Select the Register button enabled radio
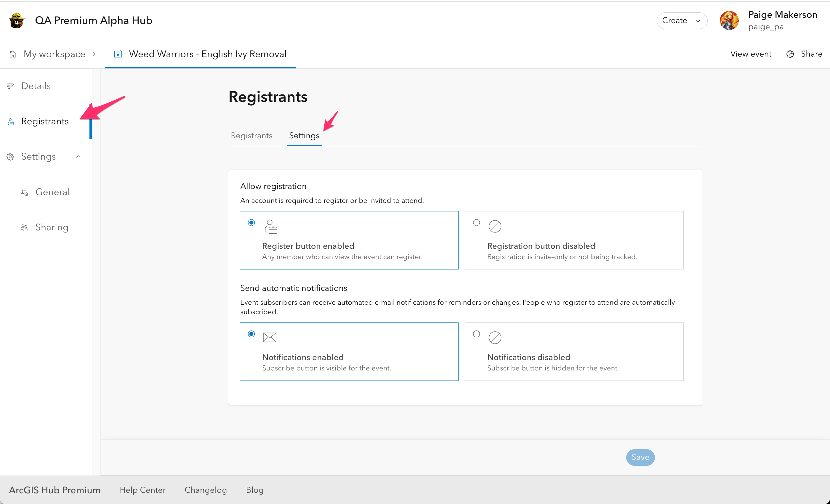 pos(251,223)
